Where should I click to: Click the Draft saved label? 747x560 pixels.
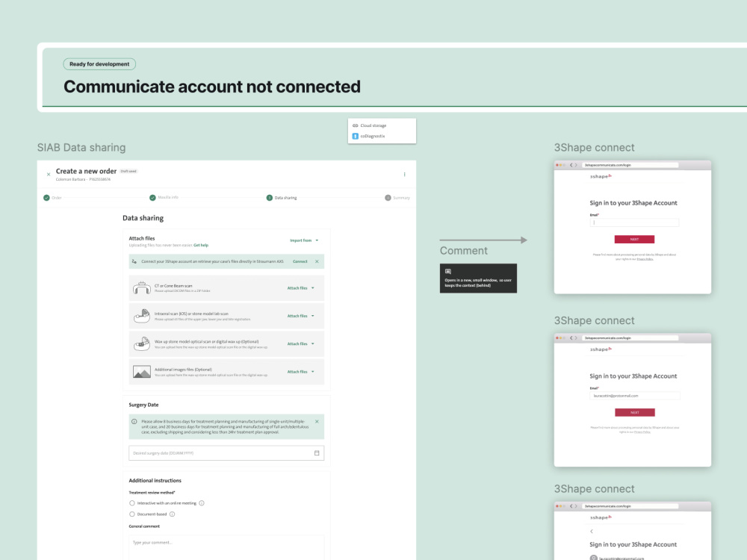[128, 172]
